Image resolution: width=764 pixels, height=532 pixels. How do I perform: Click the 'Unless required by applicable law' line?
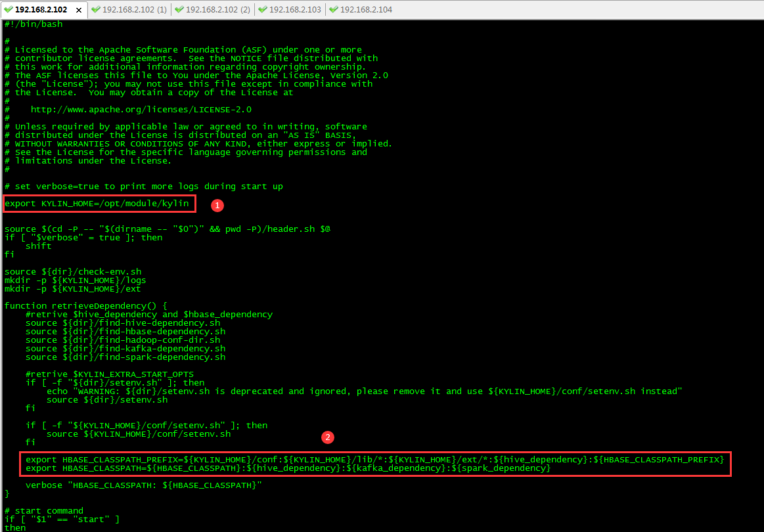click(x=186, y=127)
